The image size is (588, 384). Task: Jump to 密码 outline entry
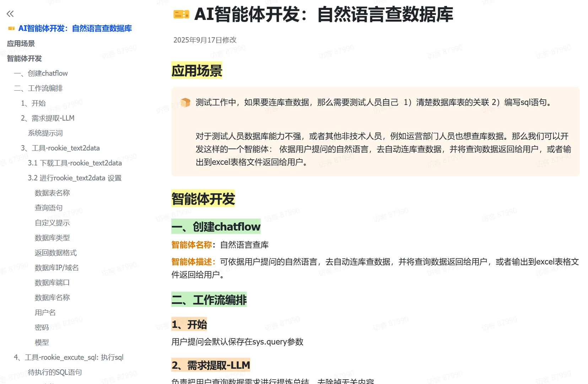click(x=42, y=327)
